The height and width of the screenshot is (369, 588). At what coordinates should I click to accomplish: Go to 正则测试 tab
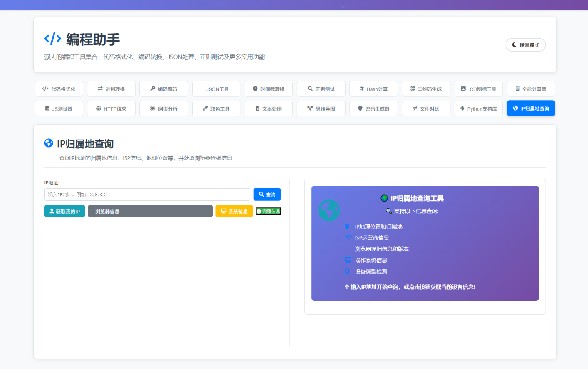321,89
